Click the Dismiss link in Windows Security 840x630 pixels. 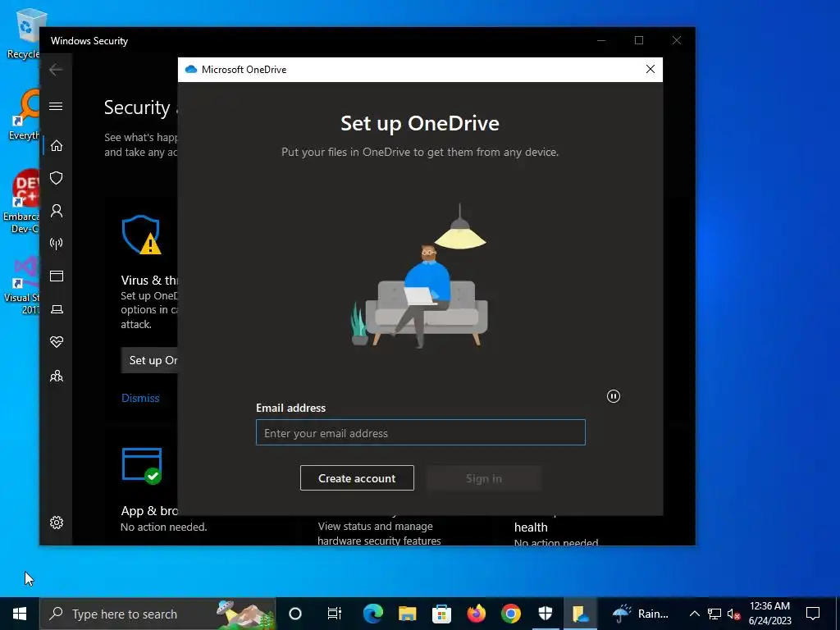tap(140, 398)
